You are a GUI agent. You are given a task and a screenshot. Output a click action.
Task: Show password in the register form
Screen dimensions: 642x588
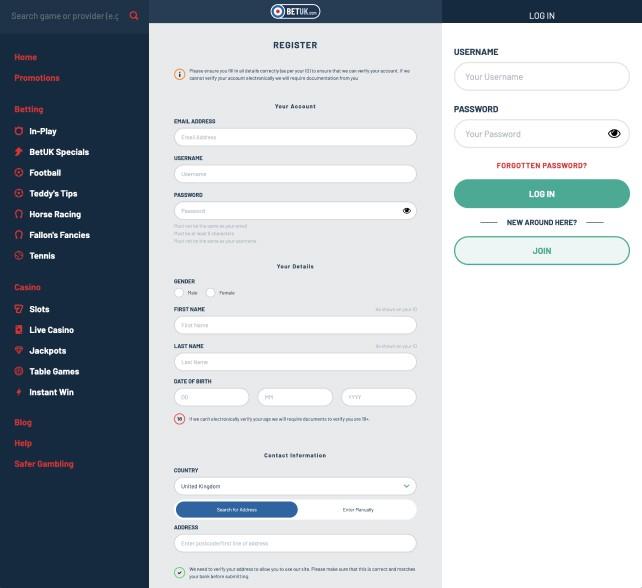click(x=407, y=211)
